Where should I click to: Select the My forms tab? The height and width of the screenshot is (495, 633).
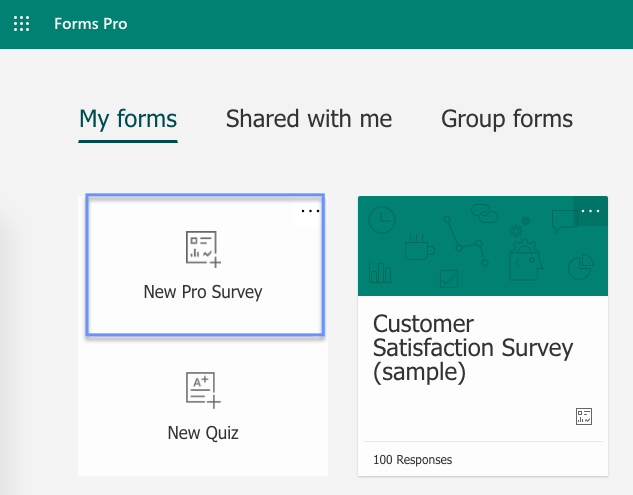coord(128,119)
